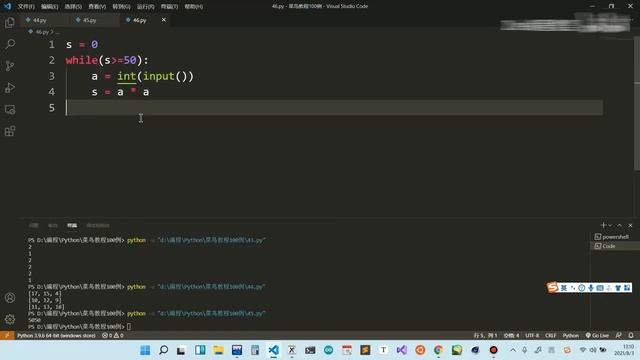Viewport: 640px width, 360px height.
Task: Click code line 2 while(s>=50):
Action: 107,60
